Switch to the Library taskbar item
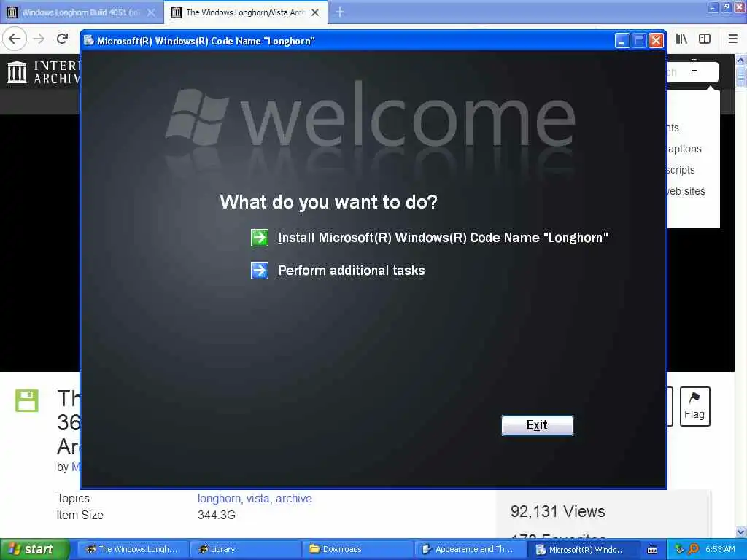 (x=245, y=550)
